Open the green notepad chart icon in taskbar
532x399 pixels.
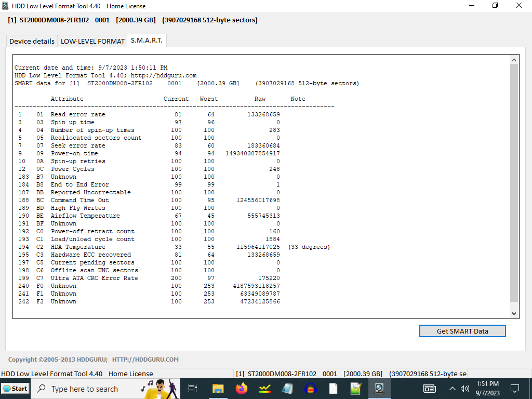coord(356,389)
